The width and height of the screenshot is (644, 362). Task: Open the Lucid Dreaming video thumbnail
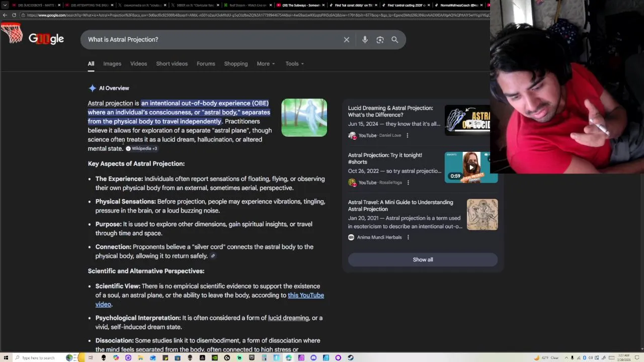tap(468, 120)
